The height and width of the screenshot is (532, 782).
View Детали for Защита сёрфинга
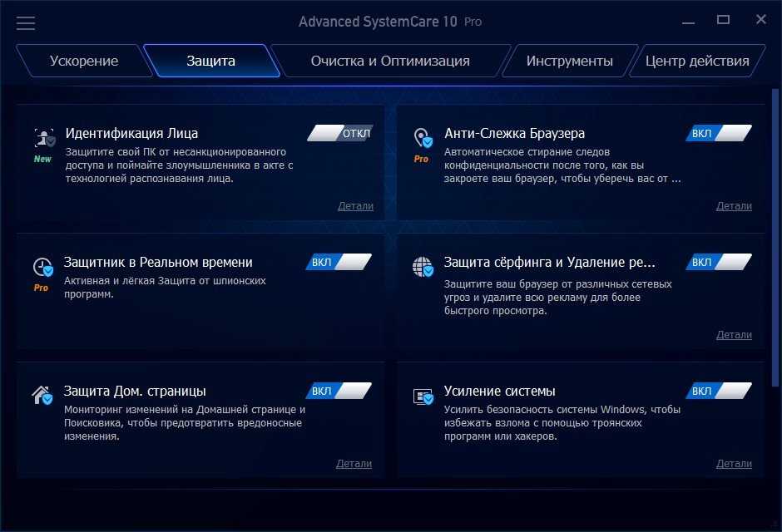tap(734, 335)
